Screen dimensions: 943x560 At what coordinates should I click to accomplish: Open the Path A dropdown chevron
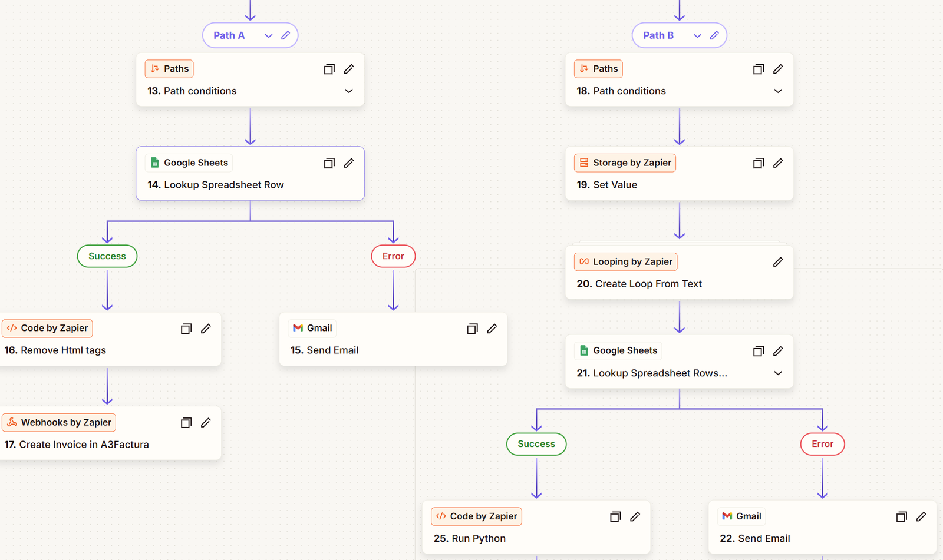pos(269,35)
